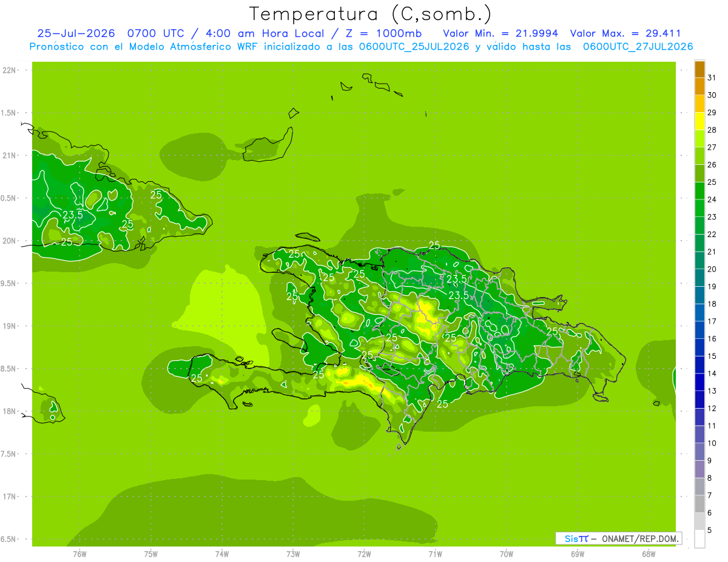Viewport: 728px width, 562px height.
Task: Click the colorbar scale label '24'
Action: 712,199
